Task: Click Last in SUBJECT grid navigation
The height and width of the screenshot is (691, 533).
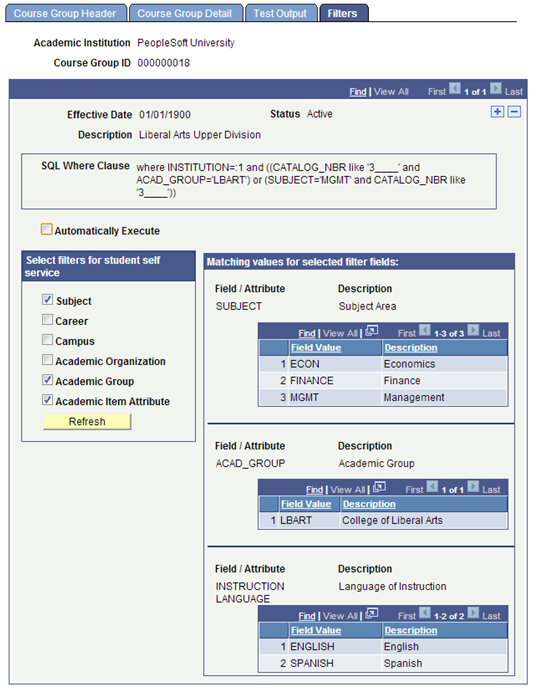Action: point(491,333)
